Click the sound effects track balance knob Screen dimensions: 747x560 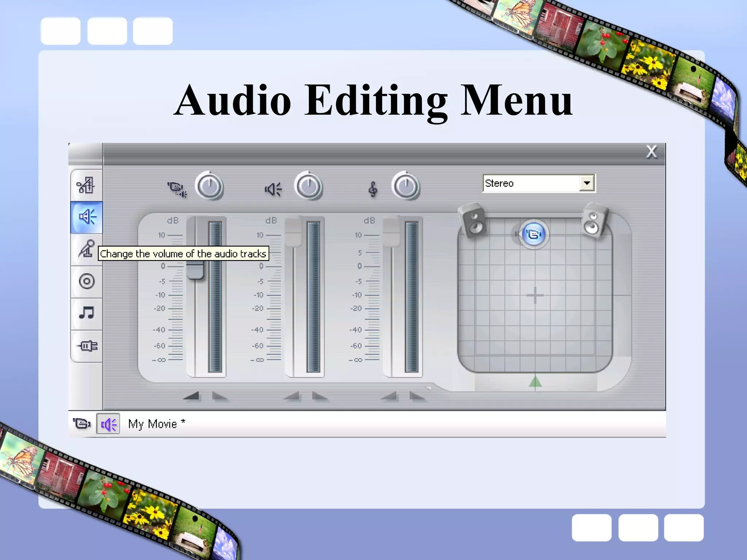click(x=308, y=186)
